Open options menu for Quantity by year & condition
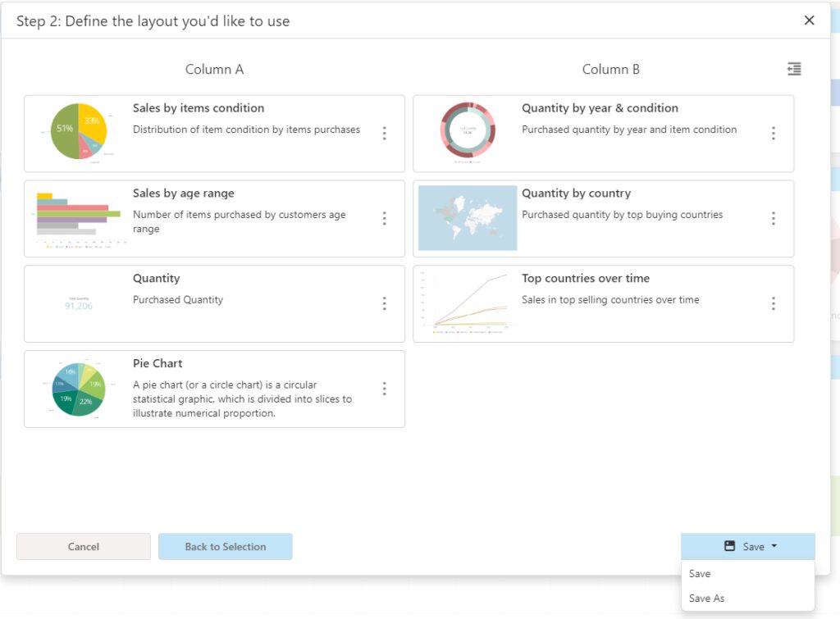 774,132
